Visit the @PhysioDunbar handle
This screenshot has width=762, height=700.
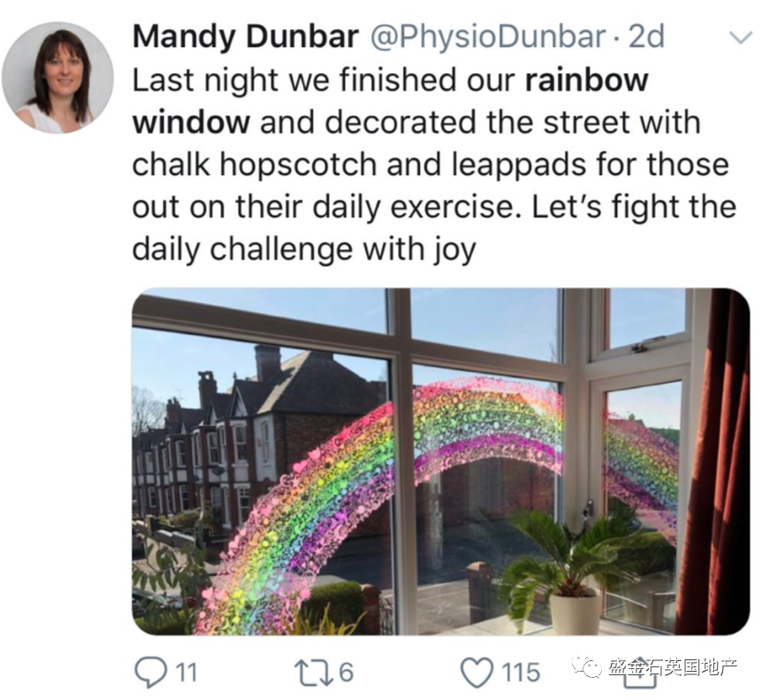coord(488,37)
